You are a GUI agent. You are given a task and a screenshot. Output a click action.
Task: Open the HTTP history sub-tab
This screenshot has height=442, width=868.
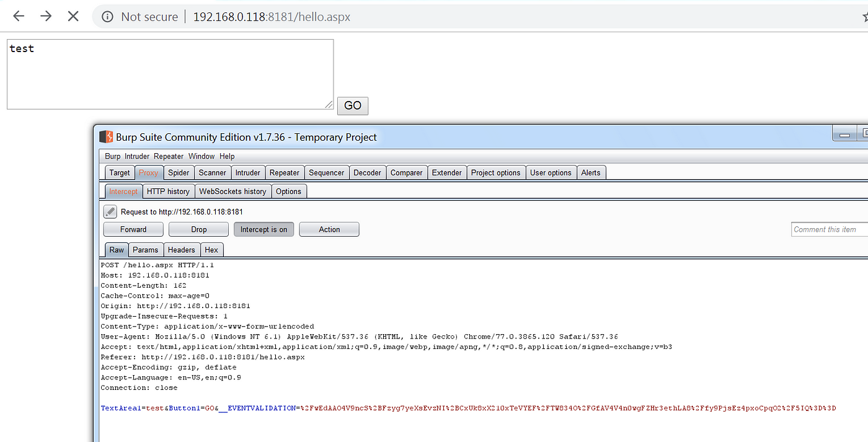pos(169,192)
